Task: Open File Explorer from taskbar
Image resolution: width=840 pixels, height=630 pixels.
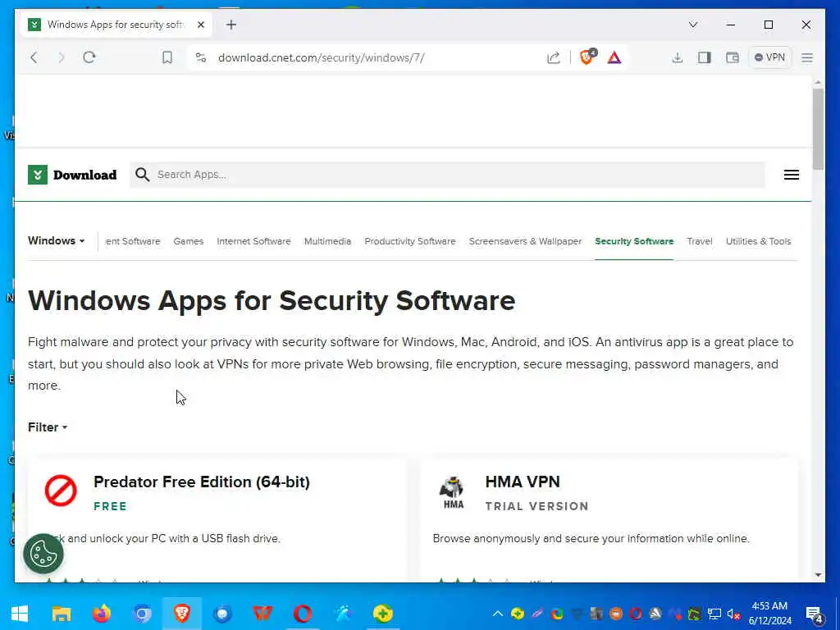Action: click(61, 614)
